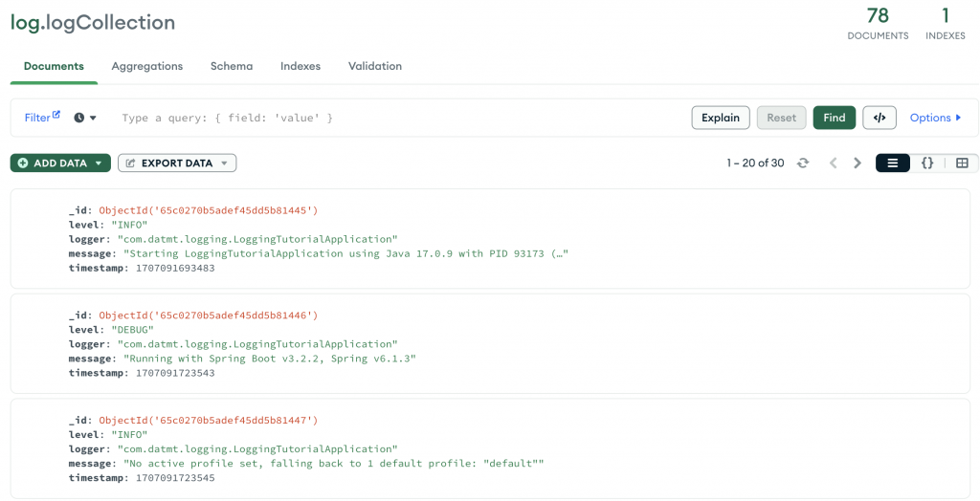Switch to table view

(x=962, y=163)
